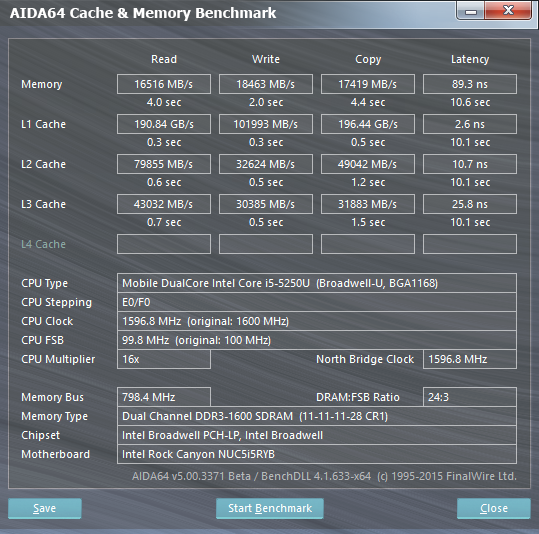This screenshot has height=534, width=539.
Task: Click North Bridge Clock value 1596.8 MHz
Action: (470, 359)
